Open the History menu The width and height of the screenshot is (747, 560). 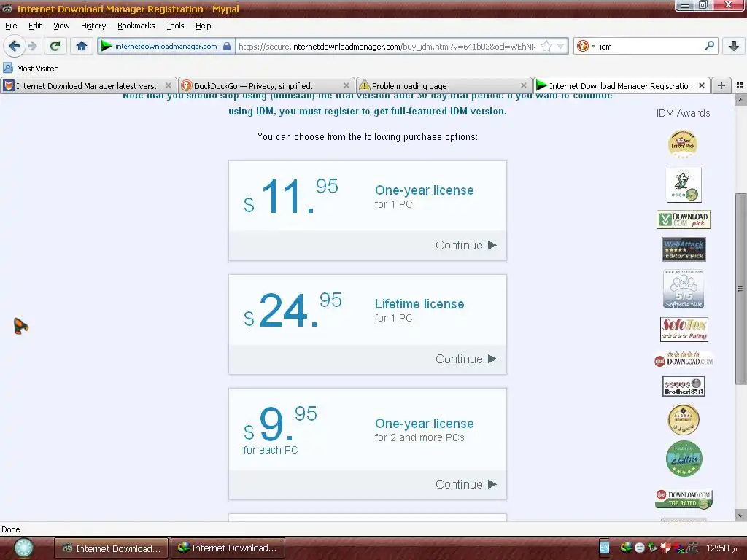[x=93, y=26]
